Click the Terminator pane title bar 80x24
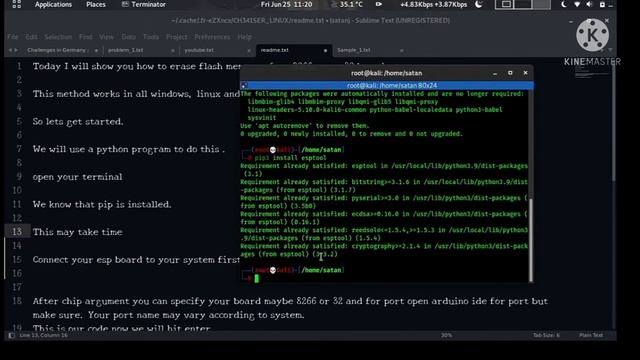 pyautogui.click(x=387, y=85)
